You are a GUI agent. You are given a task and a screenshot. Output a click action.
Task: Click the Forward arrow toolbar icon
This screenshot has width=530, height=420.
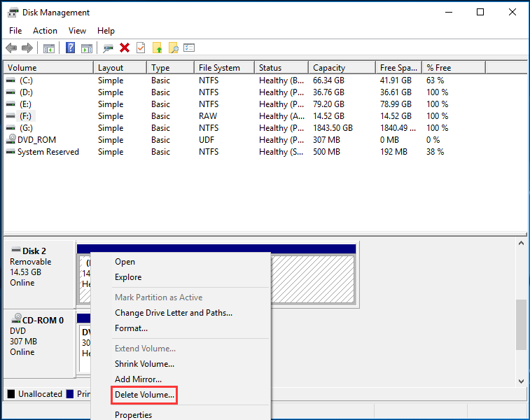tap(27, 48)
